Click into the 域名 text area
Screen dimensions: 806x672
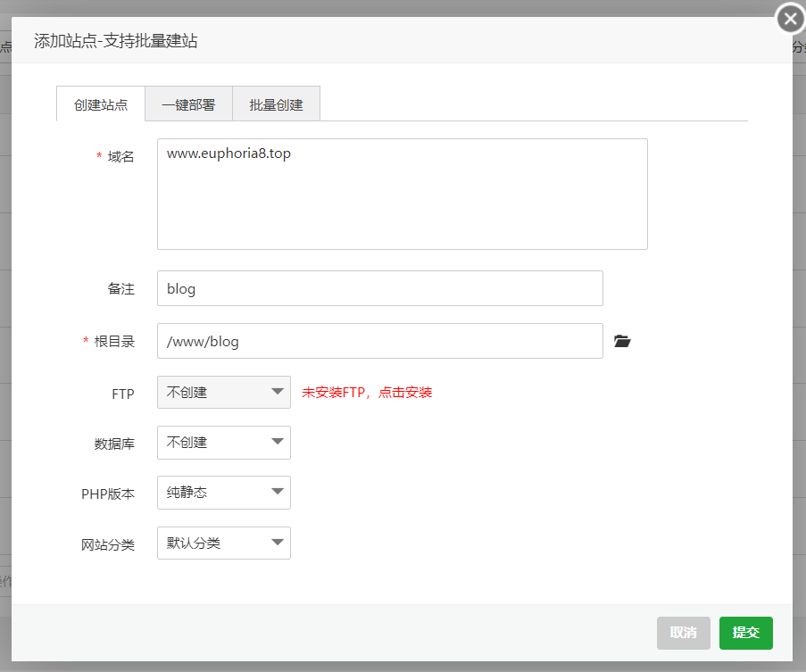(x=402, y=194)
